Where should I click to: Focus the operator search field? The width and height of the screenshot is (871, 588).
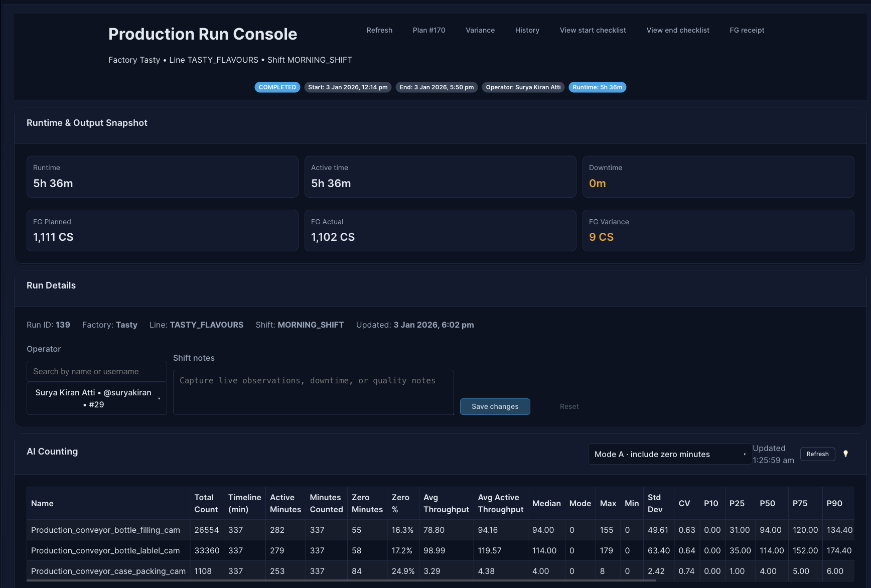pos(97,371)
